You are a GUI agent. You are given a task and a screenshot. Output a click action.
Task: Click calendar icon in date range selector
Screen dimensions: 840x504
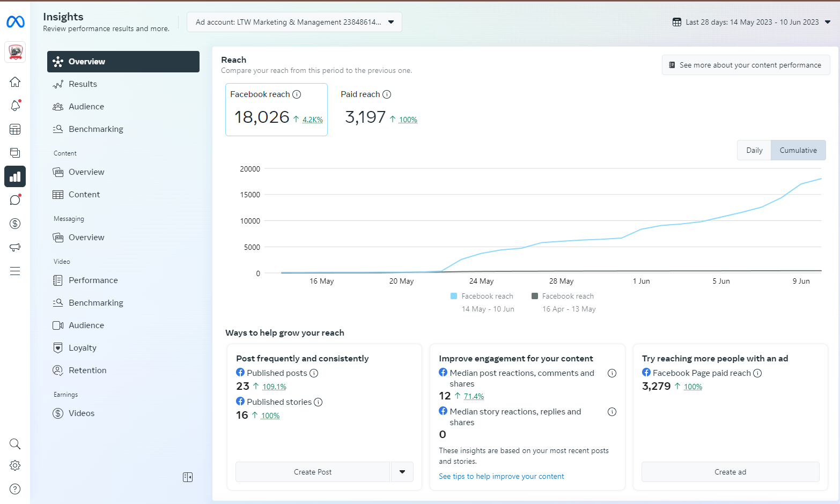pyautogui.click(x=677, y=22)
